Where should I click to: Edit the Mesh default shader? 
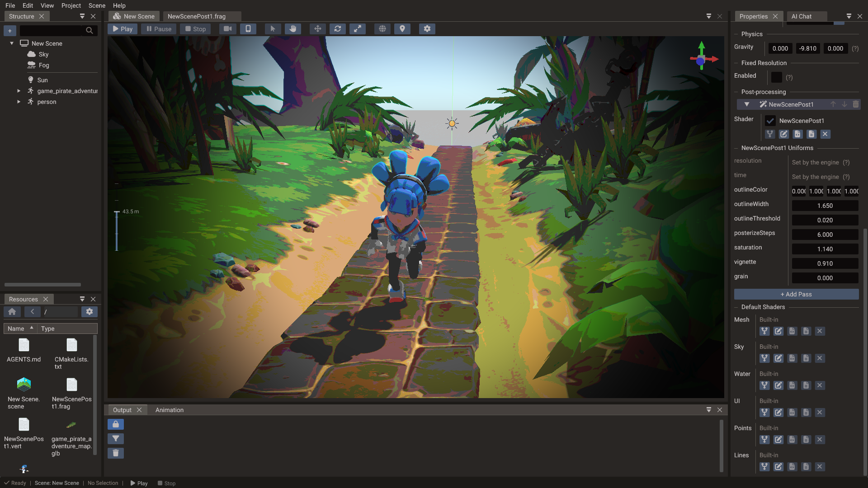pyautogui.click(x=778, y=331)
